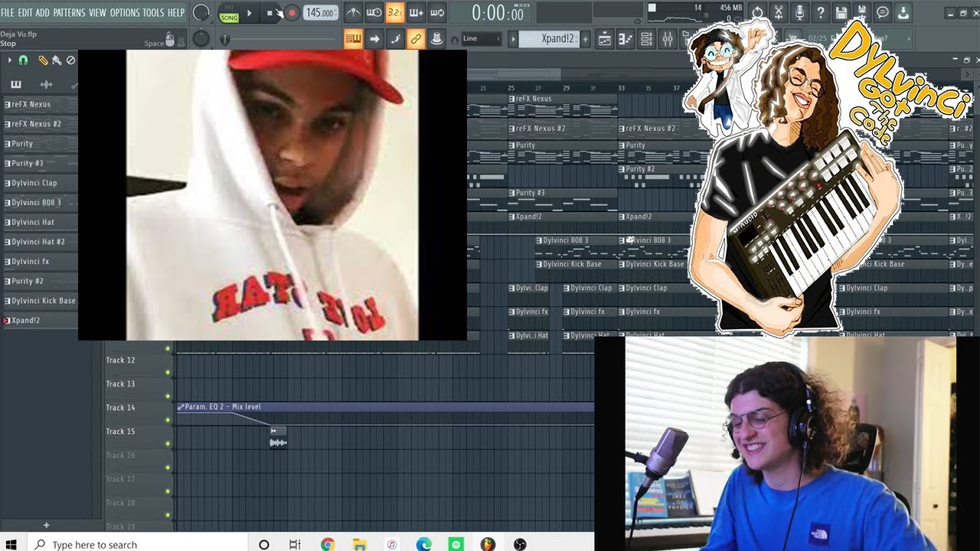
Task: Toggle the auto-scrolling arrow icon
Action: tap(374, 38)
